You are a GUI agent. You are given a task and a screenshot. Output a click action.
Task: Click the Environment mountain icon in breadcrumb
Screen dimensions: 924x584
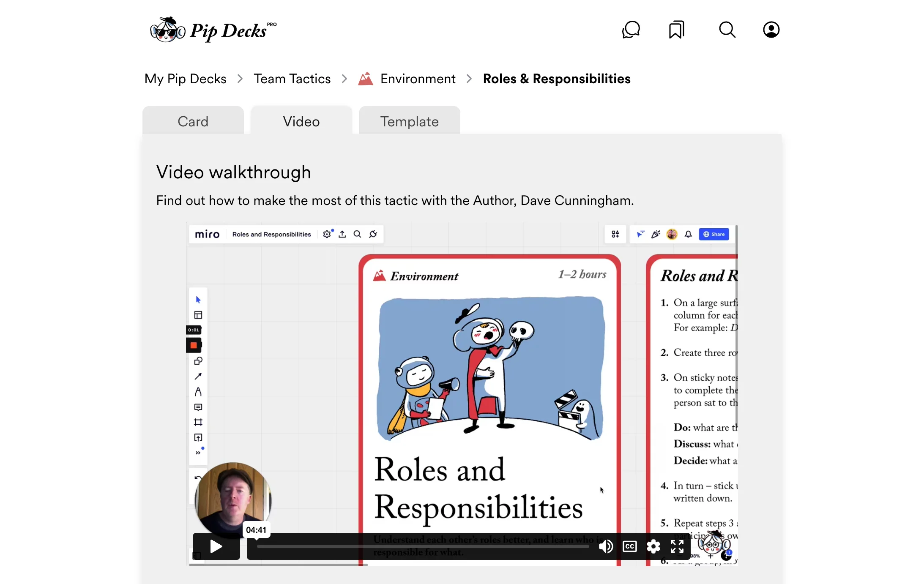(x=365, y=79)
